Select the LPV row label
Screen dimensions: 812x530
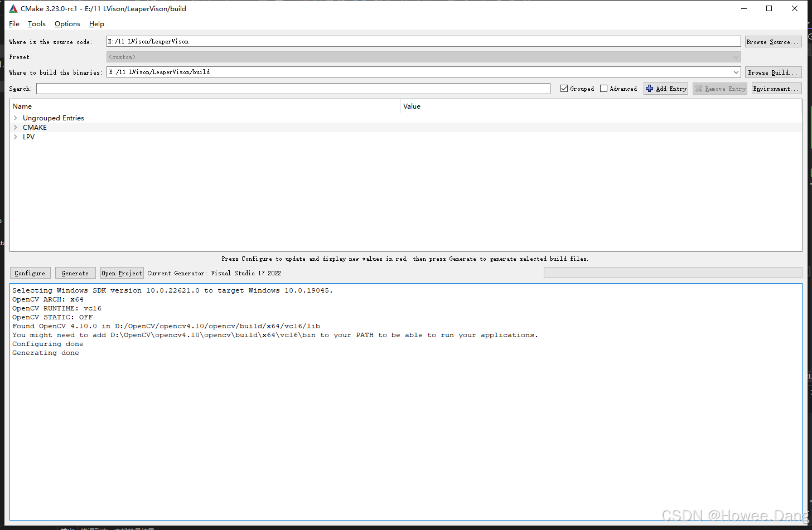tap(28, 137)
